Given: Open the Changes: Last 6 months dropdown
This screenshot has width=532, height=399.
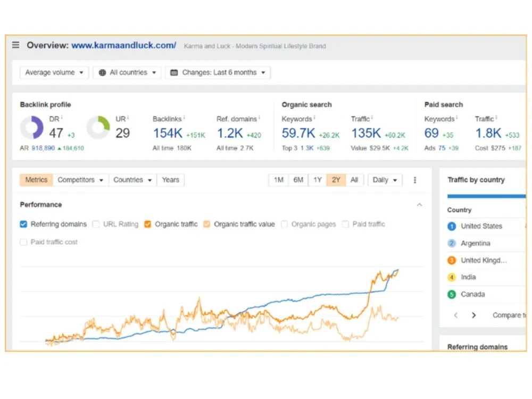Looking at the screenshot, I should (218, 72).
